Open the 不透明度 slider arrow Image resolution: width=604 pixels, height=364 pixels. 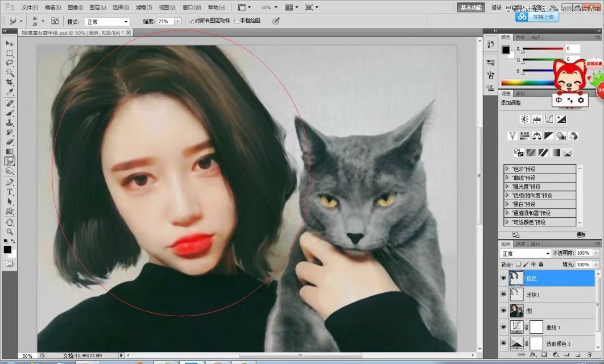click(596, 253)
